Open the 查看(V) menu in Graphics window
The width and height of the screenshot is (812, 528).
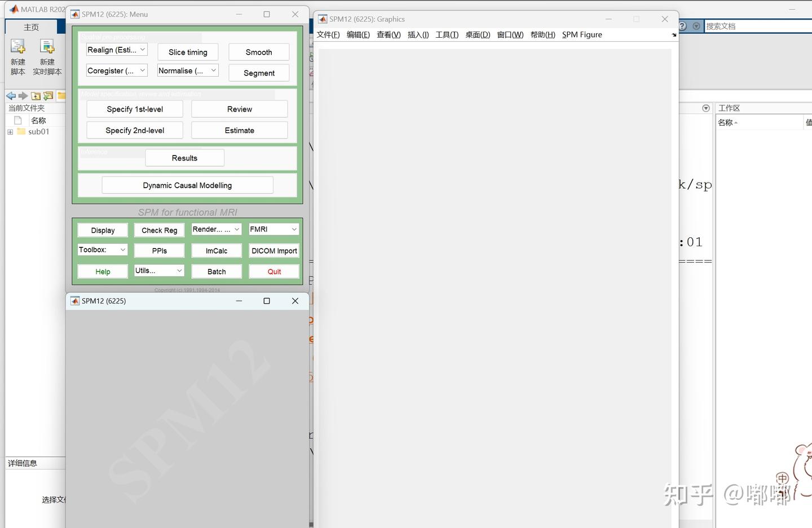coord(389,35)
